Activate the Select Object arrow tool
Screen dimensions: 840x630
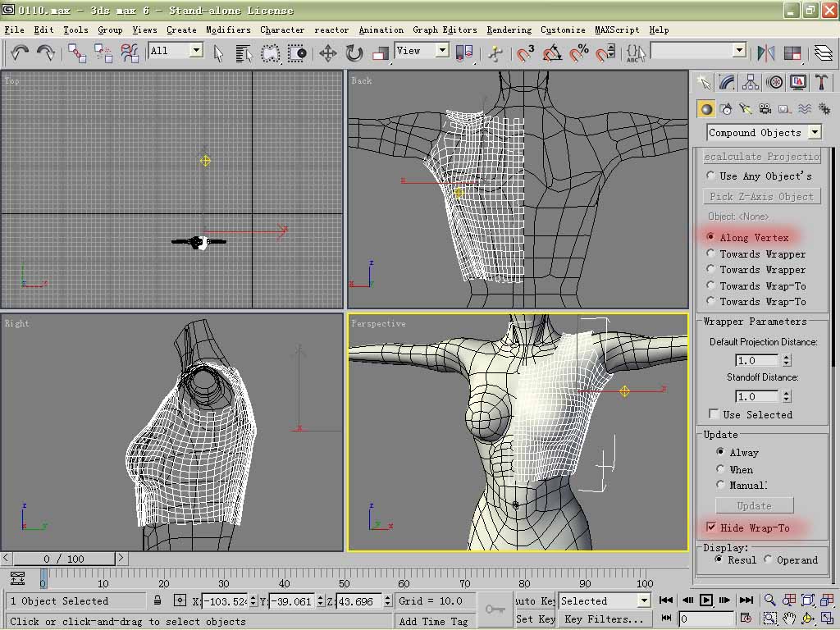[218, 52]
